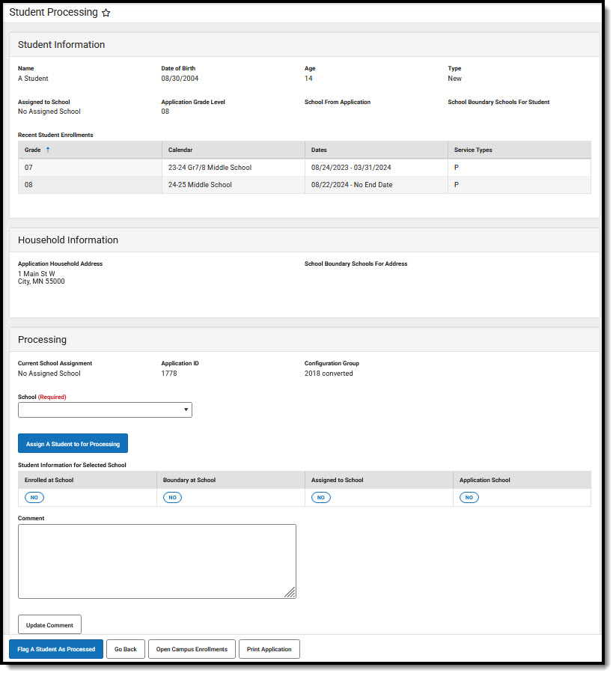The image size is (616, 676).
Task: Open service type P for grade 08 enrollment
Action: [x=456, y=184]
